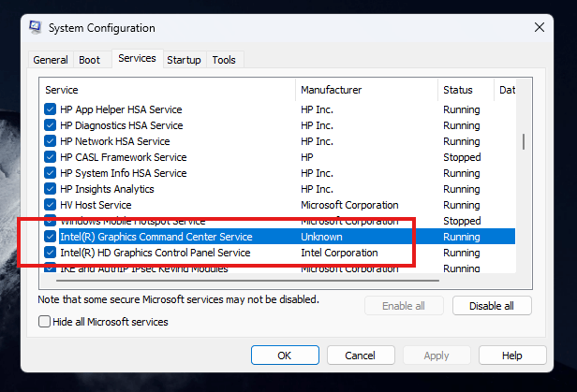Select the HP Diagnostics HSA Service row
Image resolution: width=577 pixels, height=392 pixels.
278,125
